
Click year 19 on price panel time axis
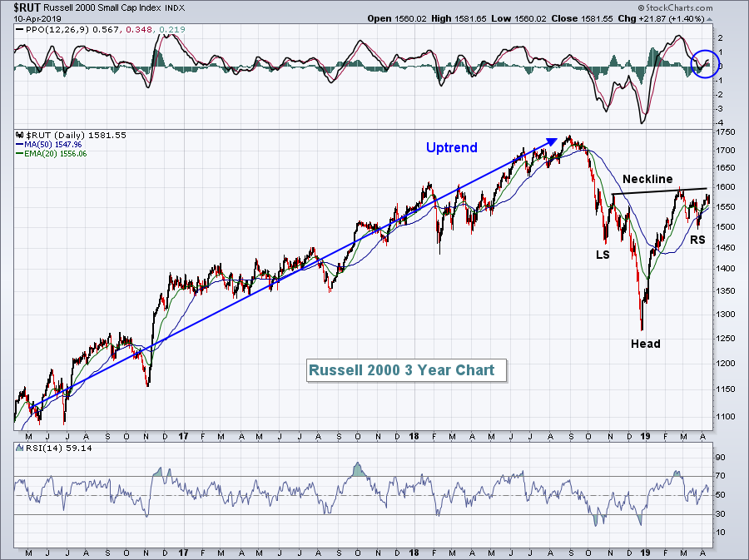pos(645,436)
